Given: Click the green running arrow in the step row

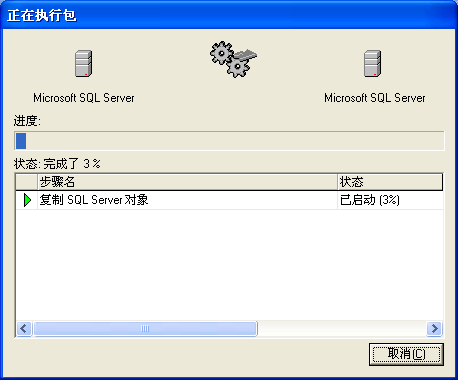Looking at the screenshot, I should (27, 200).
